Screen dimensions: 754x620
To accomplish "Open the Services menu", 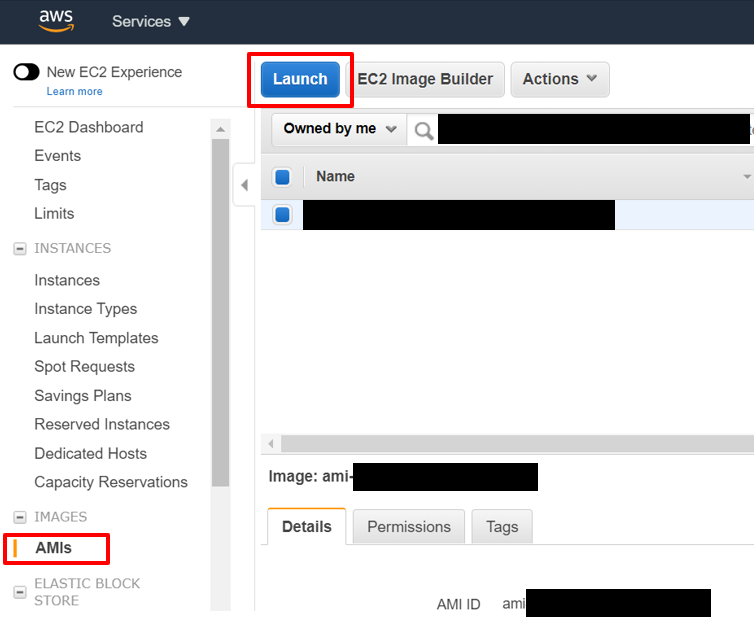I will coord(151,21).
